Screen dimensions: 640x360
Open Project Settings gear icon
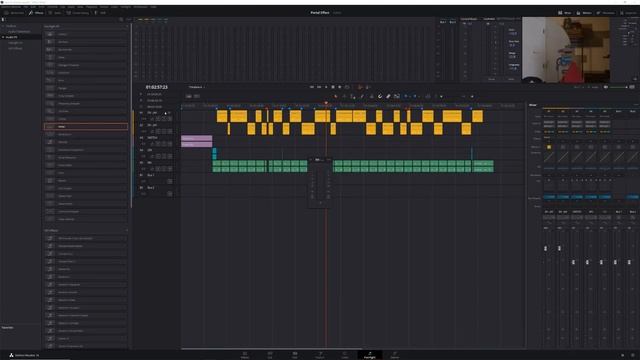633,355
